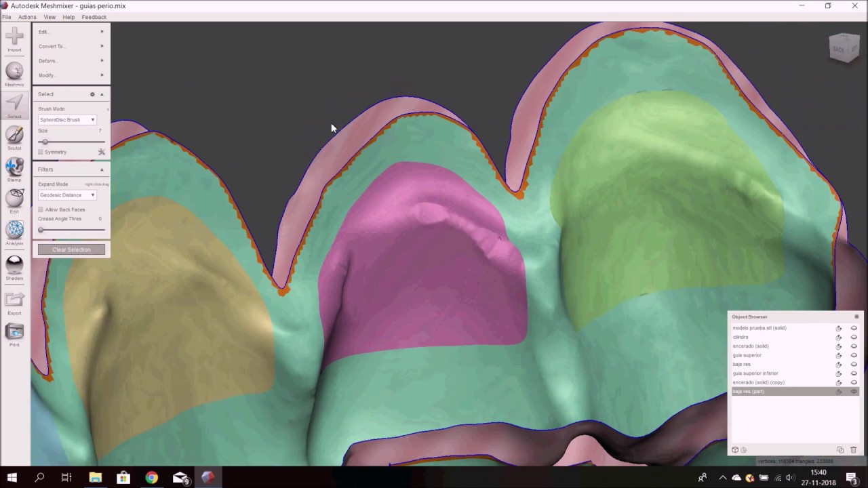Screen dimensions: 868x488
Task: Hide the baja res (part) object
Action: pyautogui.click(x=854, y=392)
